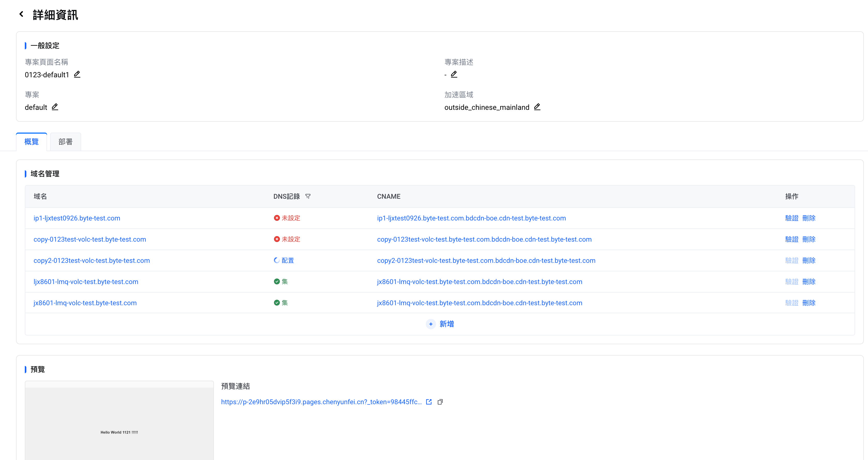Viewport: 868px width, 460px height.
Task: Delete the copy-0123test-volc-test domain
Action: tap(809, 239)
